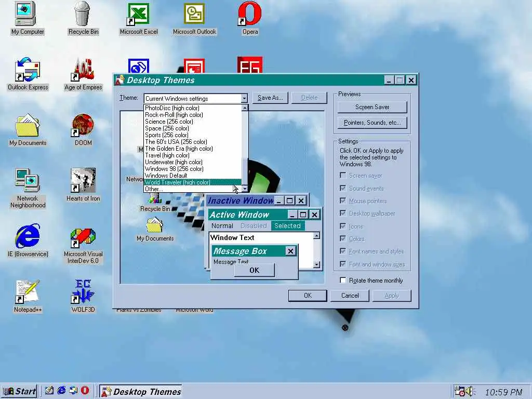The height and width of the screenshot is (399, 532).
Task: Click the My Documents icon in theme preview
Action: point(155,230)
